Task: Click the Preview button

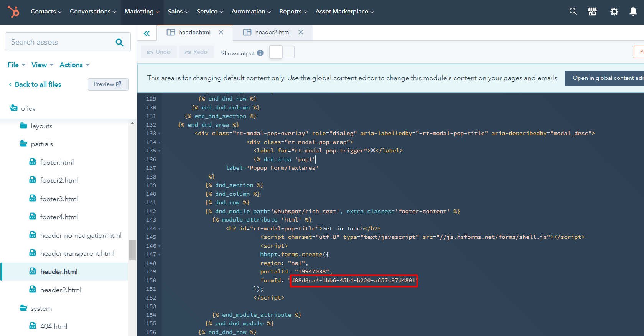Action: coord(108,84)
